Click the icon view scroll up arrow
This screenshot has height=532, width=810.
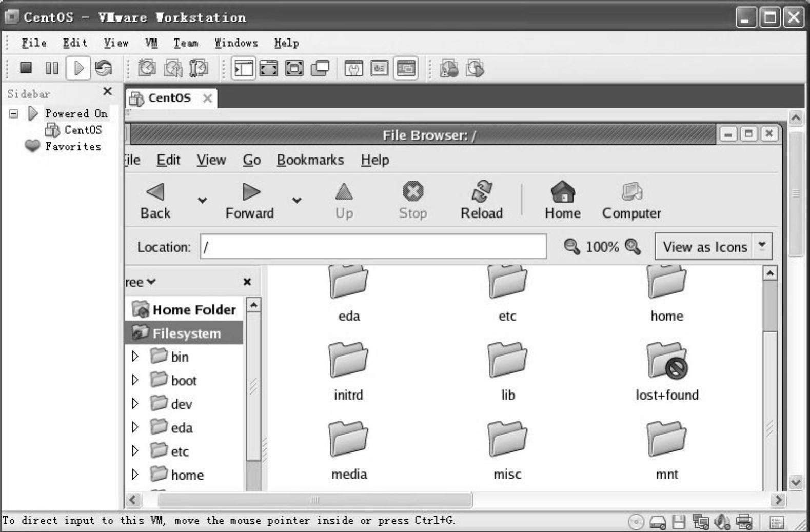[x=769, y=273]
